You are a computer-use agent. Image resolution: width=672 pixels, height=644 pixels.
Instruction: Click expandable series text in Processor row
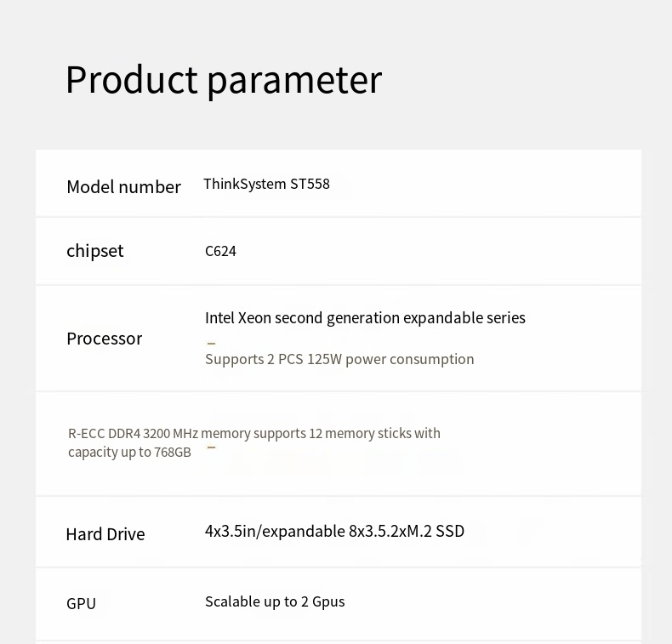tap(464, 318)
